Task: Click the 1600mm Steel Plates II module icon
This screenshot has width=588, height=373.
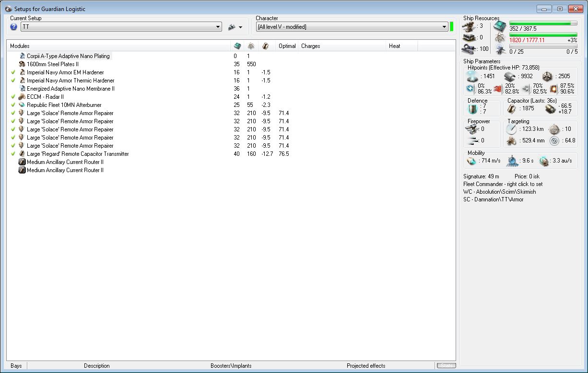Action: [22, 64]
